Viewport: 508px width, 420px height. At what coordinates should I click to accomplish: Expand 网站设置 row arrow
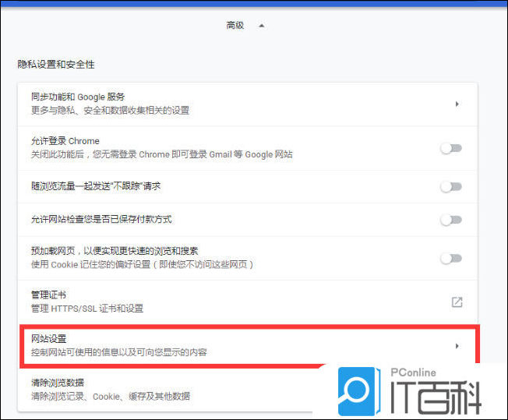tap(457, 346)
